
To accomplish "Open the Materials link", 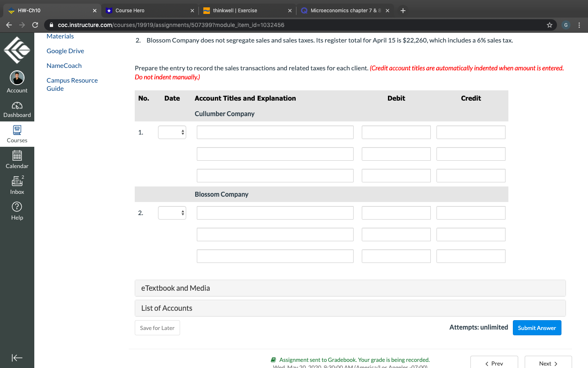I will click(x=60, y=36).
